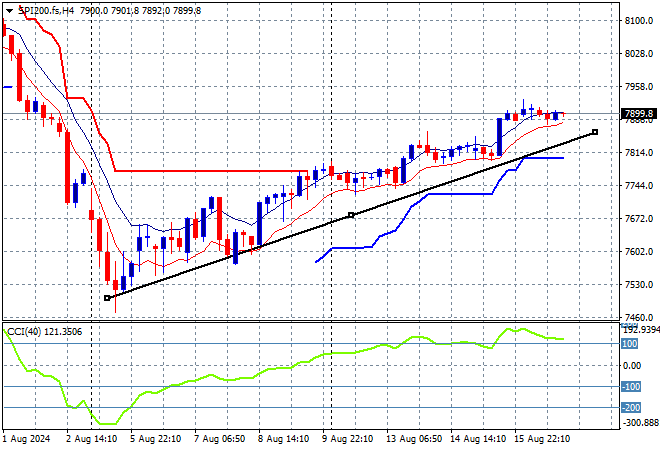This screenshot has height=450, width=660.
Task: Click the 7958.0 price axis label
Action: tap(639, 86)
